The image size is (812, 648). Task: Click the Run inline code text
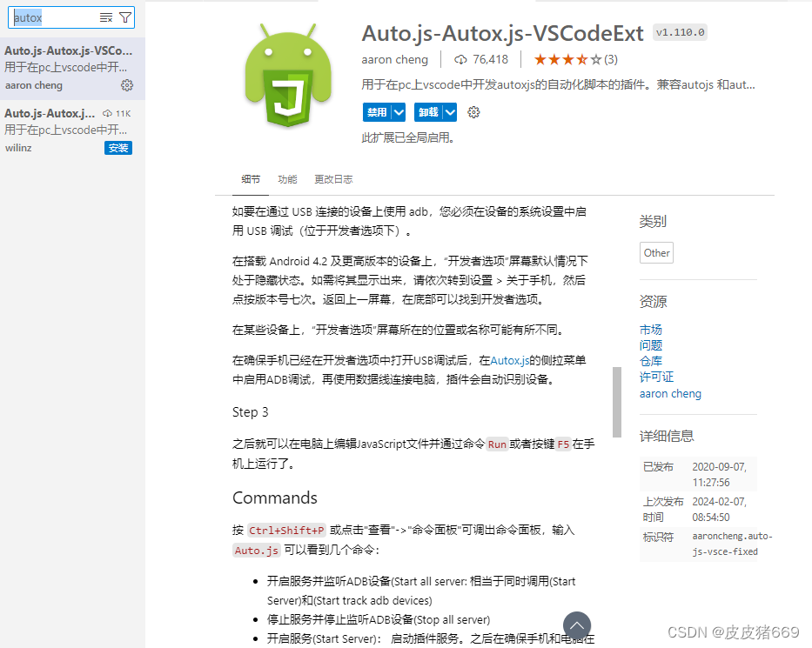coord(497,444)
